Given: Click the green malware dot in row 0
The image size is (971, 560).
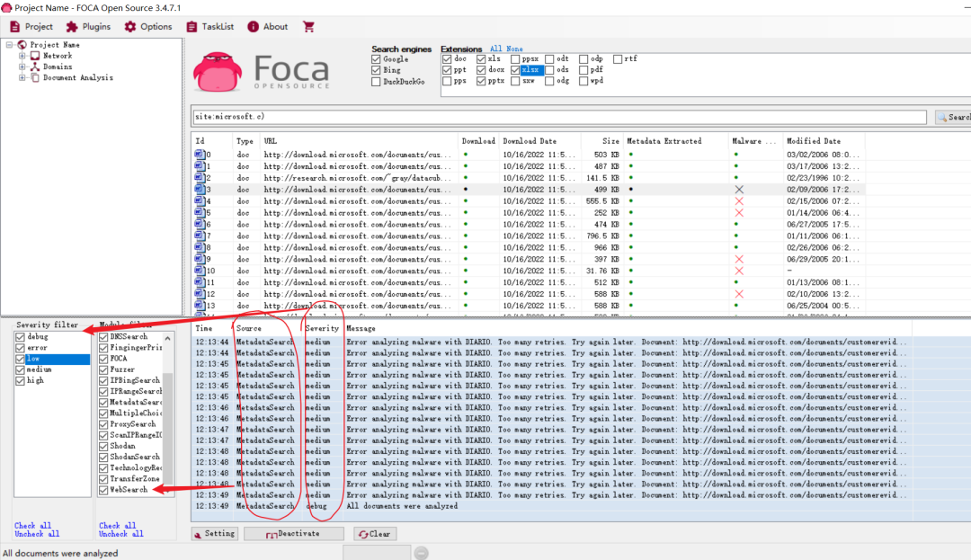Looking at the screenshot, I should point(735,155).
